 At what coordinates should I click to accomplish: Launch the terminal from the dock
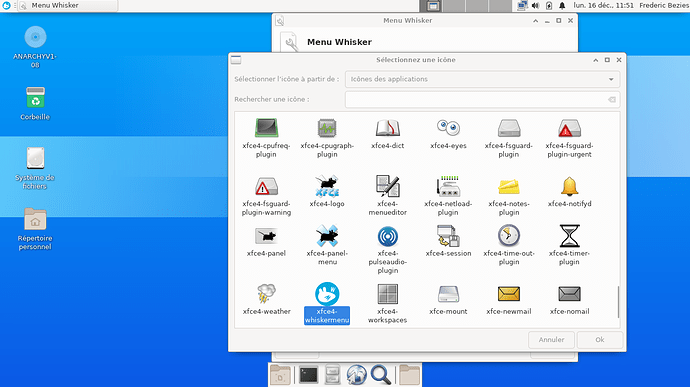click(x=308, y=375)
